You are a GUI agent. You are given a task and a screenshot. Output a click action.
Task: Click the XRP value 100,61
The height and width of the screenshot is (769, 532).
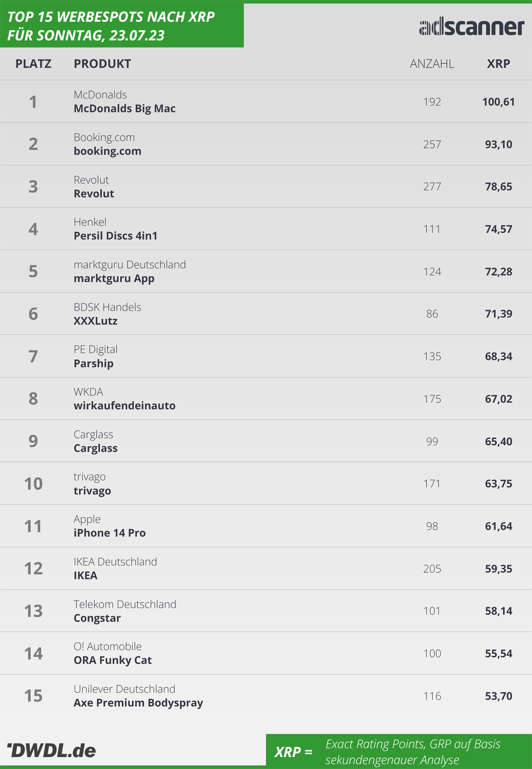[498, 102]
